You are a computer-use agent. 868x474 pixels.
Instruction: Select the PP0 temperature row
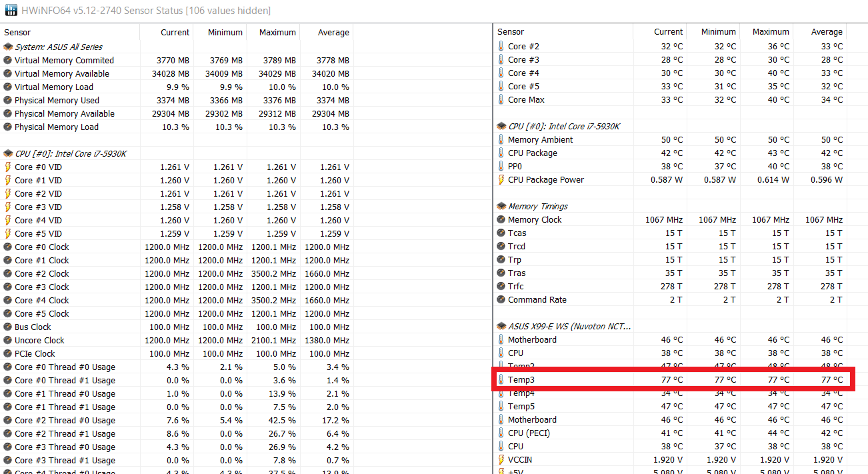point(670,166)
